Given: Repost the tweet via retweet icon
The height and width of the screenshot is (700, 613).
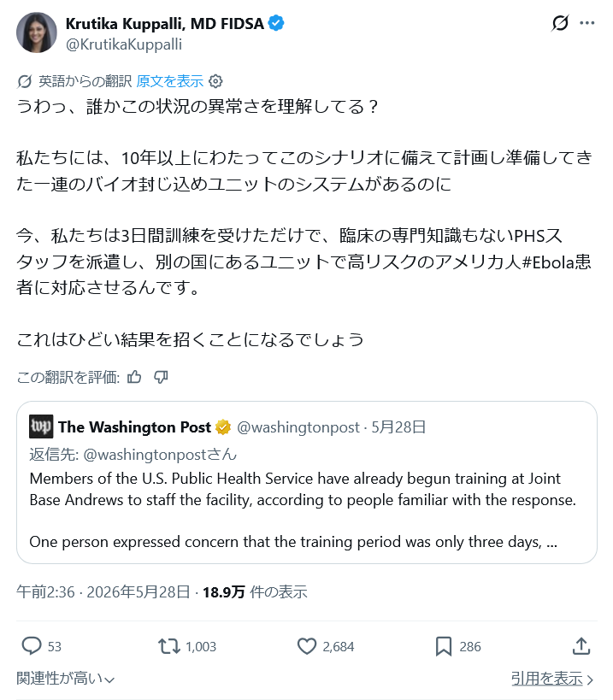Looking at the screenshot, I should click(168, 646).
